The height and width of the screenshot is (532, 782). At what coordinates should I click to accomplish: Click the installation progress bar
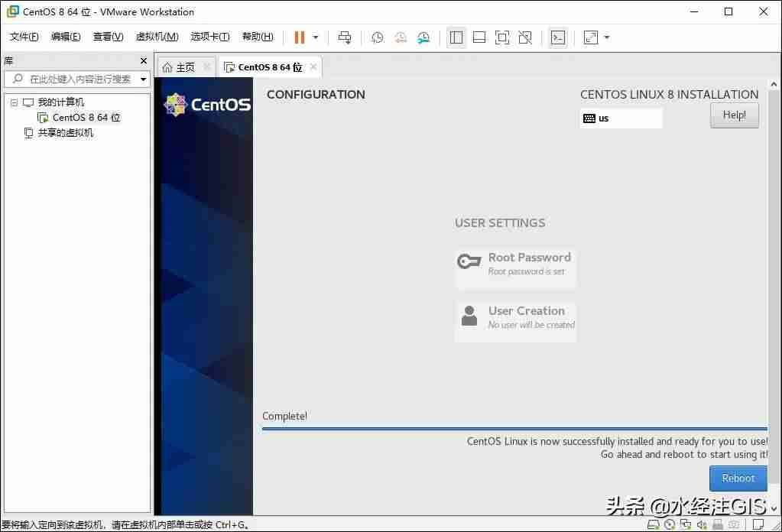coord(514,429)
